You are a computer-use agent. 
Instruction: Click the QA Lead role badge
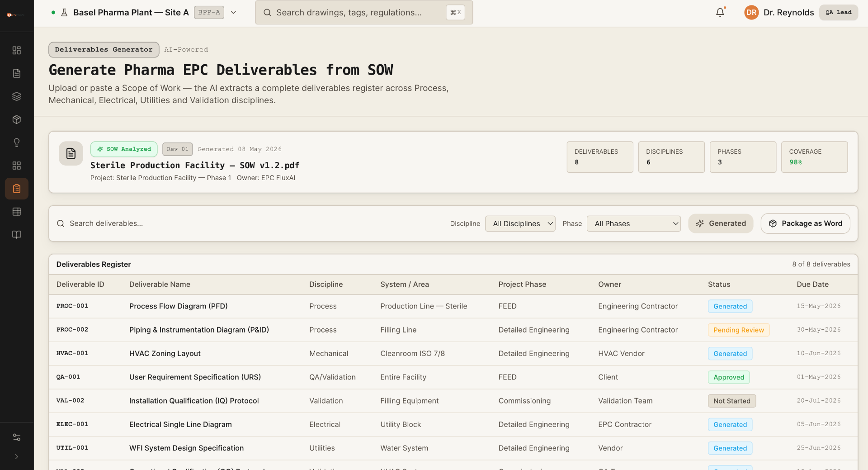[x=839, y=13]
